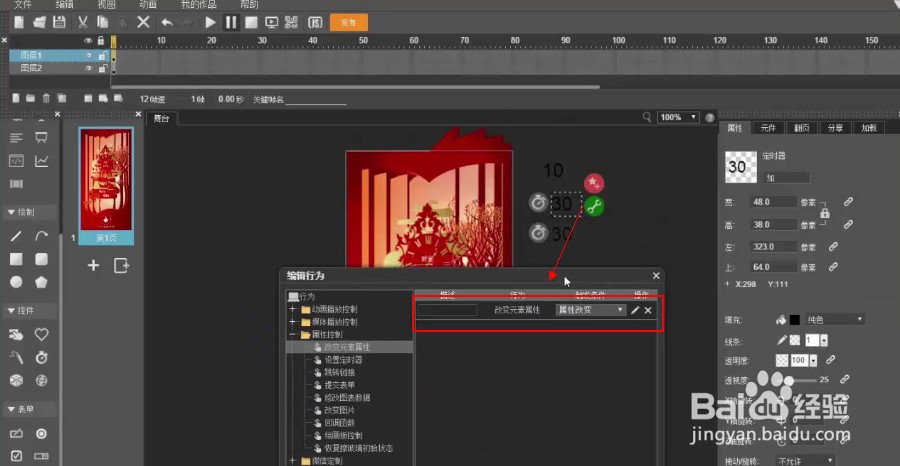Screen dimensions: 900x466
Task: Select the chart tool in sidebar
Action: pos(41,161)
